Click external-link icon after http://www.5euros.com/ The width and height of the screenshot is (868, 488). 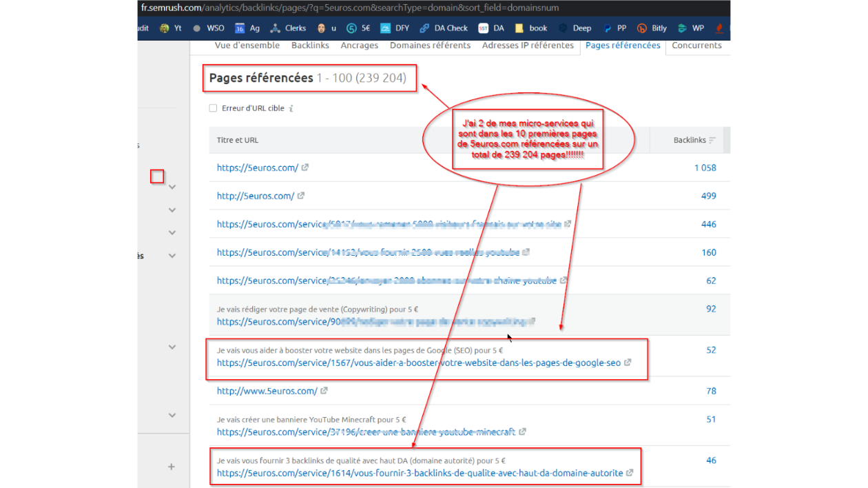pos(324,391)
